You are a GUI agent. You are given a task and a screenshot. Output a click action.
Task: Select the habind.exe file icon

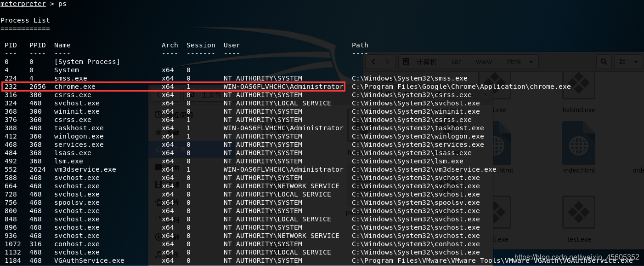click(x=578, y=85)
